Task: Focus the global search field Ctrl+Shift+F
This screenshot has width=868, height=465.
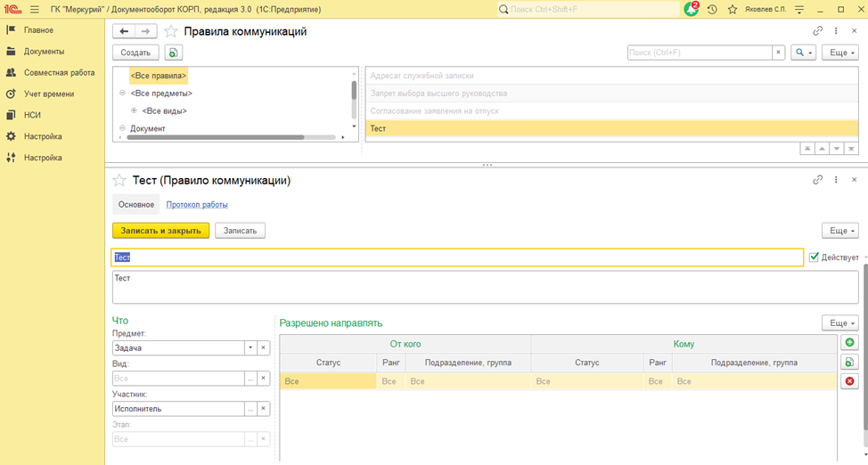Action: coord(589,10)
